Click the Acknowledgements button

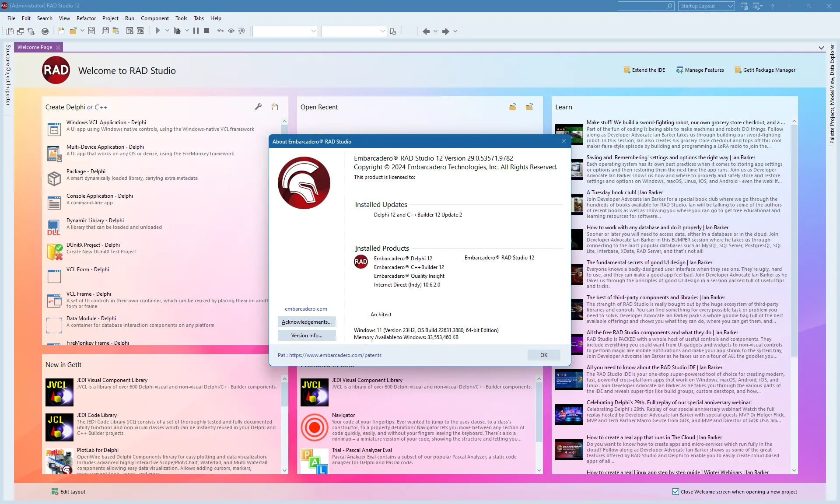click(x=307, y=322)
